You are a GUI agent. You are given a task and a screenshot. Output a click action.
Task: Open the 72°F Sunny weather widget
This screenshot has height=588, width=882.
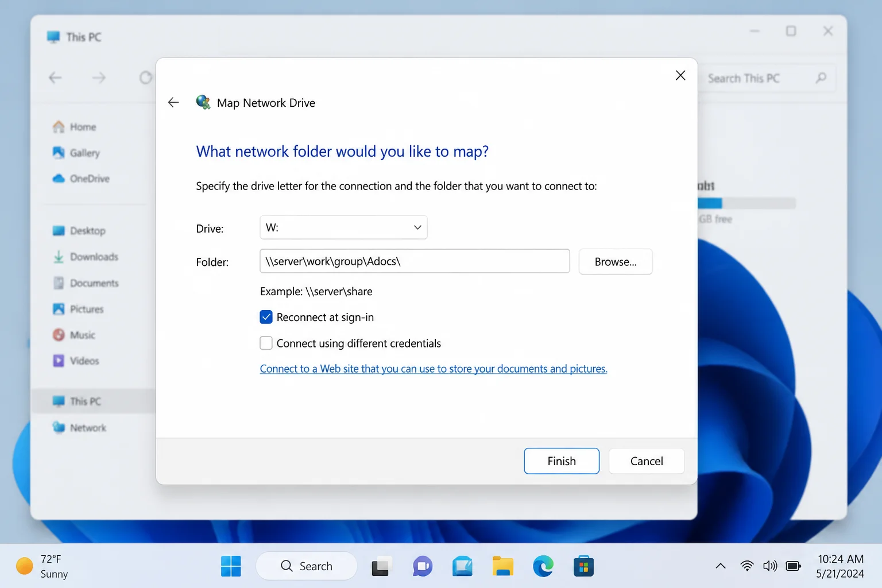point(42,566)
